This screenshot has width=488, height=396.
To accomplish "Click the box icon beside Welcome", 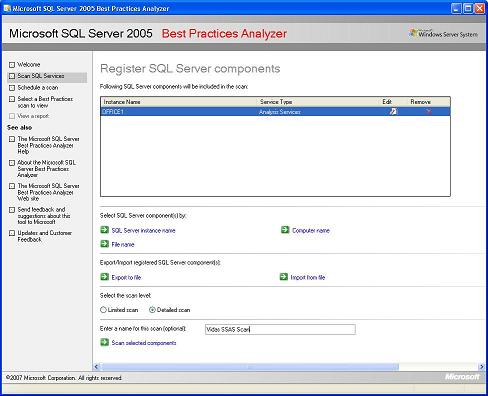I will point(12,65).
